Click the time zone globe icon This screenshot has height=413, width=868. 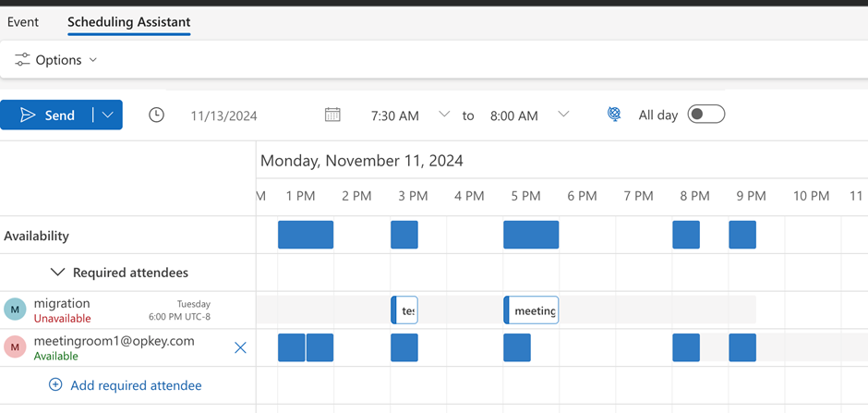614,115
